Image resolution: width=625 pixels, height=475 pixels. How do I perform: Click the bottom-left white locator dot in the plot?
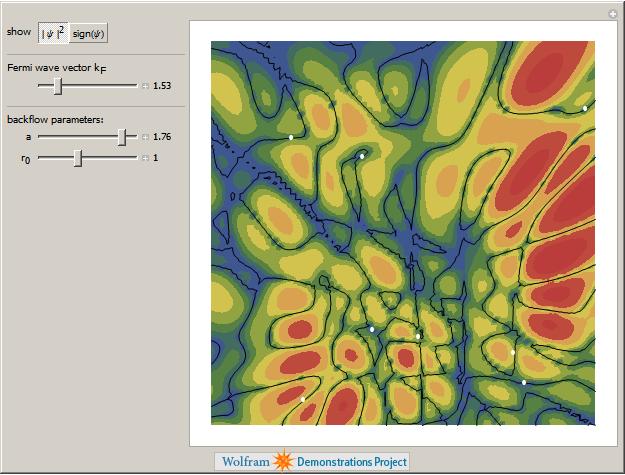pos(303,400)
